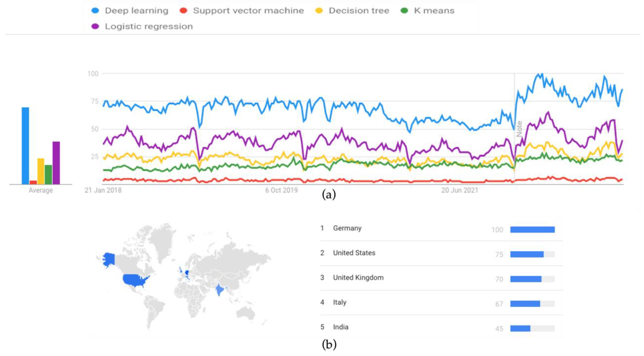Click the 6 Oct 2019 axis label
This screenshot has width=644, height=356.
click(x=282, y=190)
